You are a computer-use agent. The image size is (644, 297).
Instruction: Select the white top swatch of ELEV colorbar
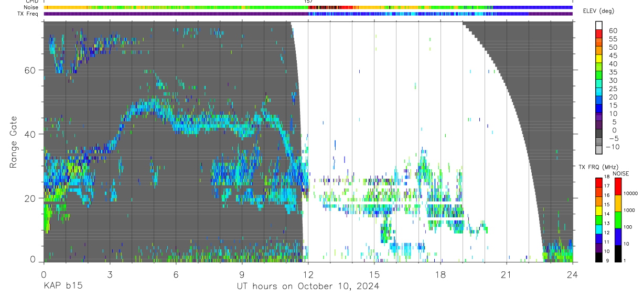[599, 25]
